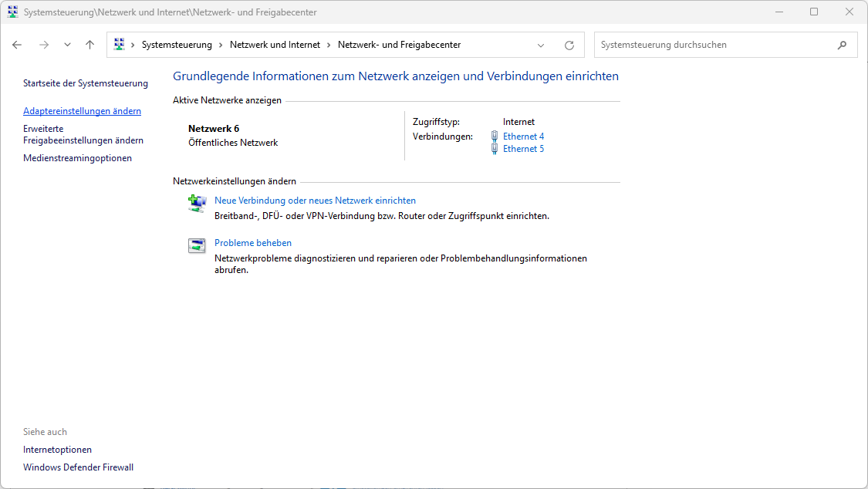Select the Systemsteuerung breadcrumb item

[177, 45]
